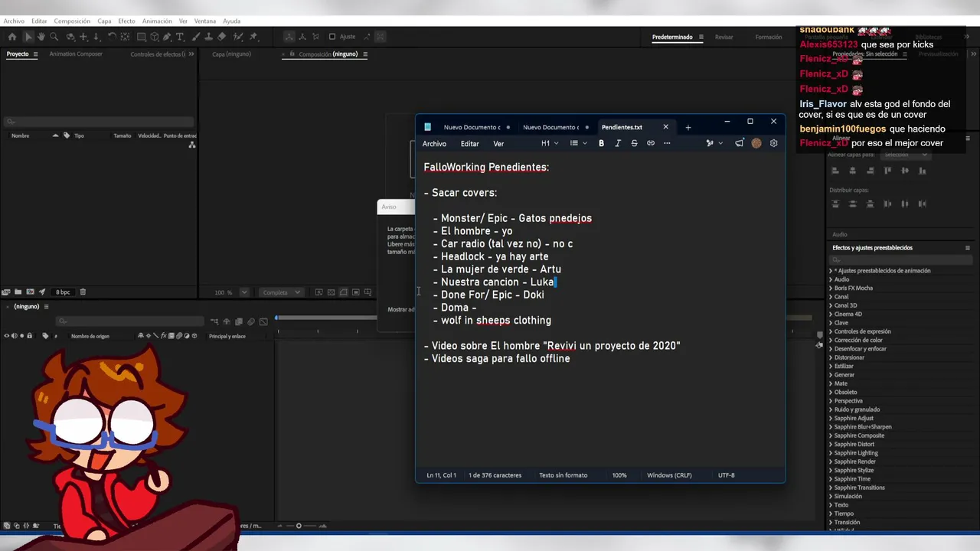Select the Hand tool
This screenshot has height=551, width=980.
click(x=41, y=37)
